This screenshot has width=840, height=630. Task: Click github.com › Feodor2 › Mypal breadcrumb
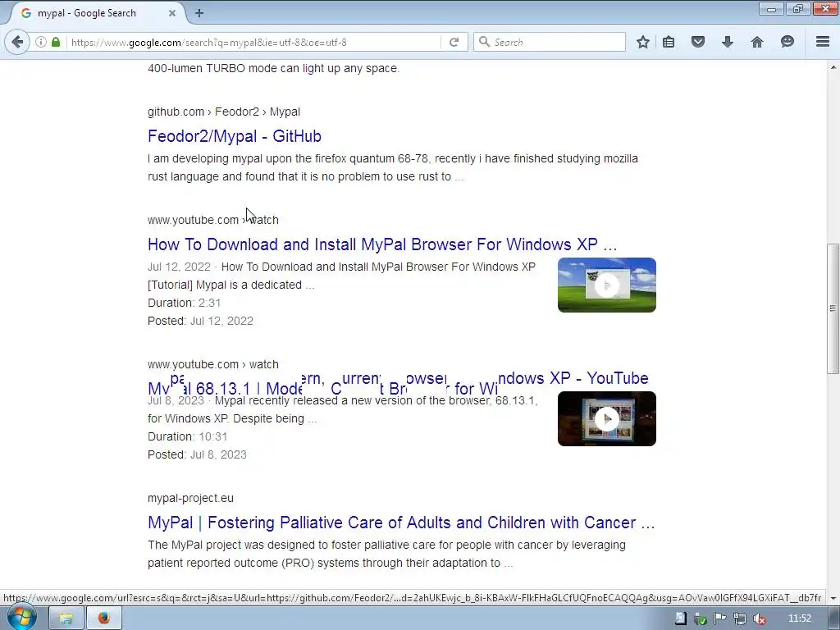223,112
